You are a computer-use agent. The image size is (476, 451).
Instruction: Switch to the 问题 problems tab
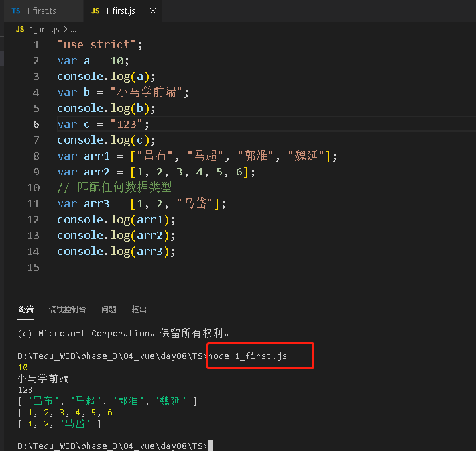[109, 309]
